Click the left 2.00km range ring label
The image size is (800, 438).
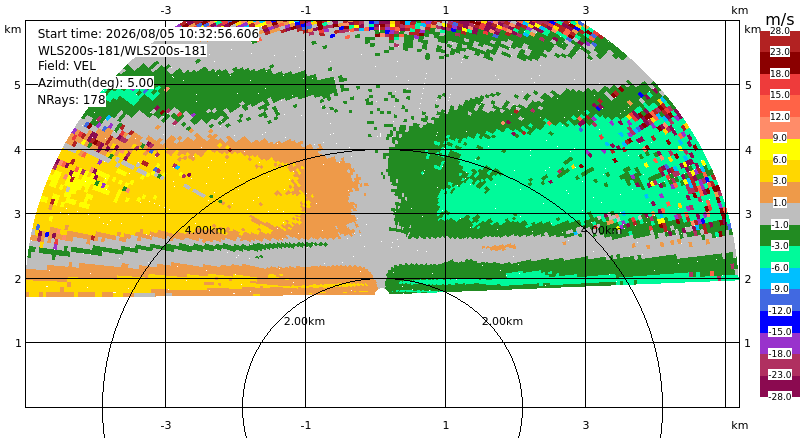pyautogui.click(x=304, y=321)
